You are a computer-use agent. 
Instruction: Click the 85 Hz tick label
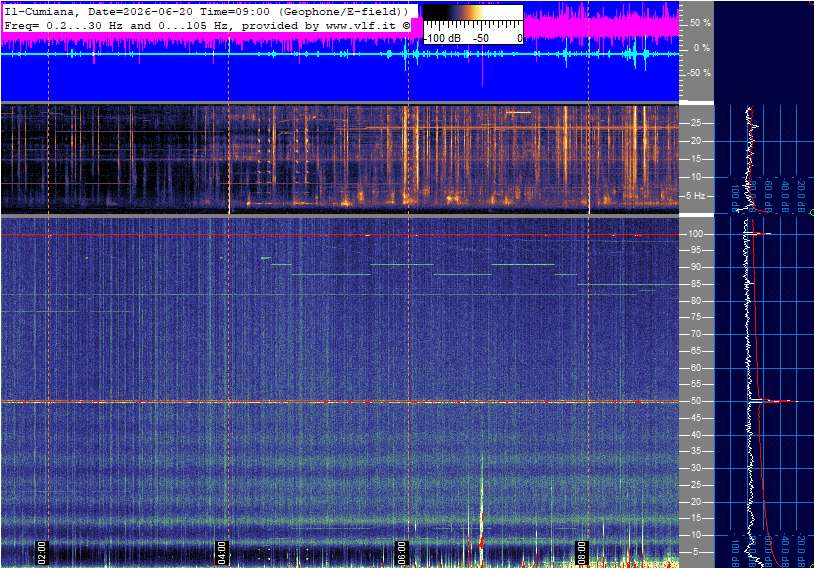point(695,284)
